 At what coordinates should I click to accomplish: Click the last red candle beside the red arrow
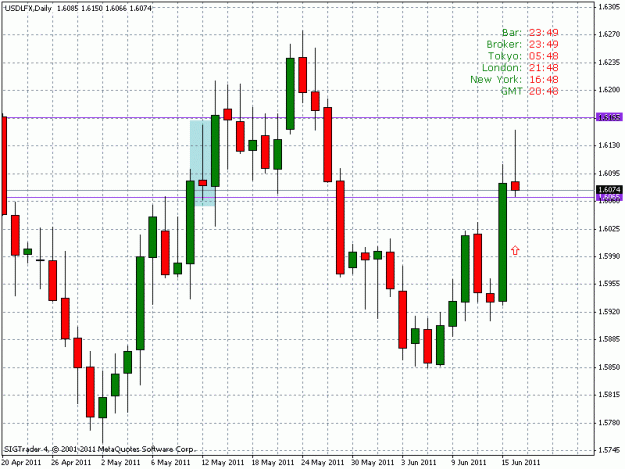515,186
